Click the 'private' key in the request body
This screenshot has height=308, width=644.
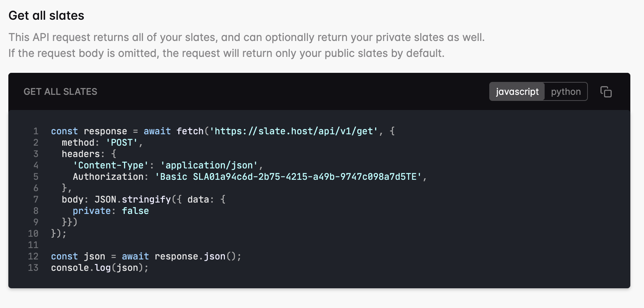(92, 211)
